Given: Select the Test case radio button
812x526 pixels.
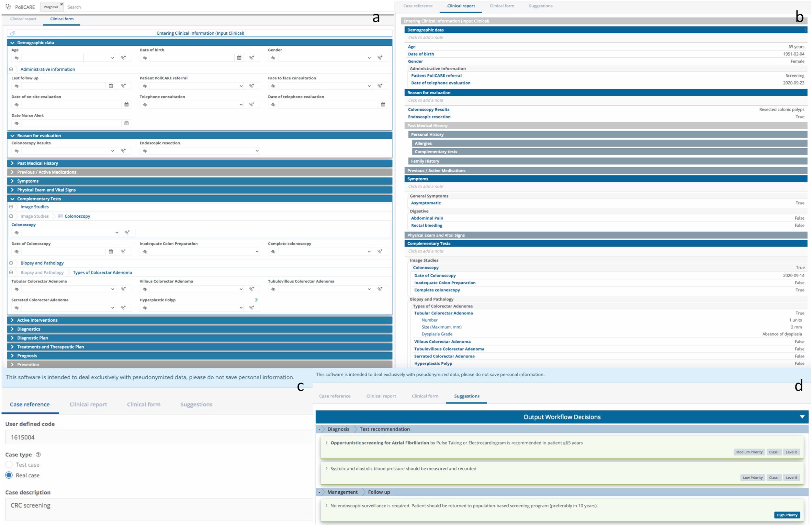Looking at the screenshot, I should [9, 464].
